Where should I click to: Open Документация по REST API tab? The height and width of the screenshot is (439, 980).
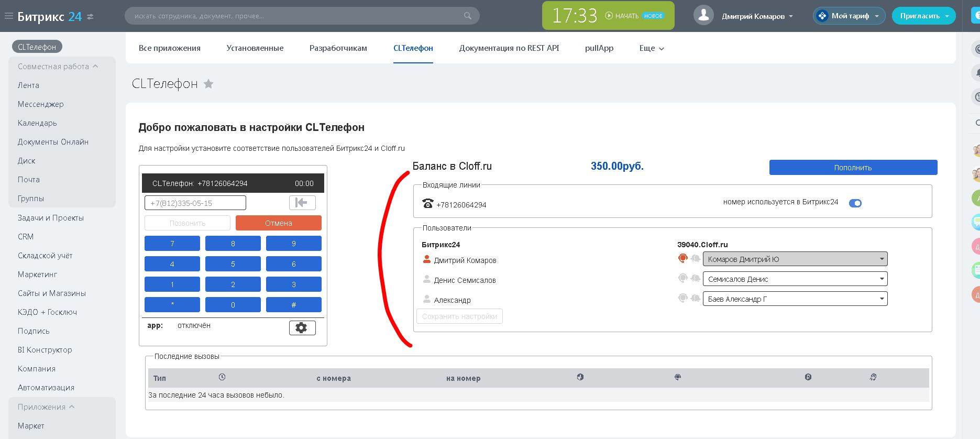click(x=509, y=48)
